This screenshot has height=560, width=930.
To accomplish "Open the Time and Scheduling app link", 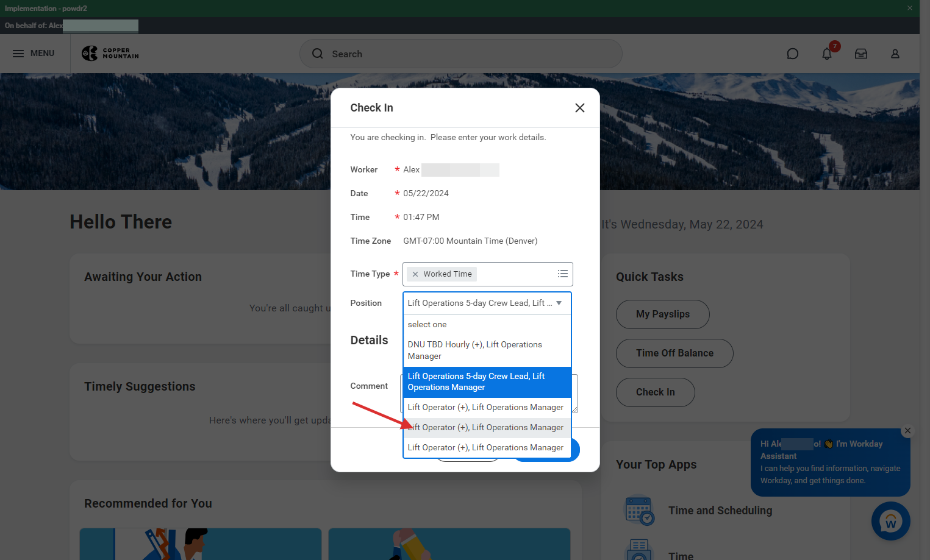I will 720,511.
